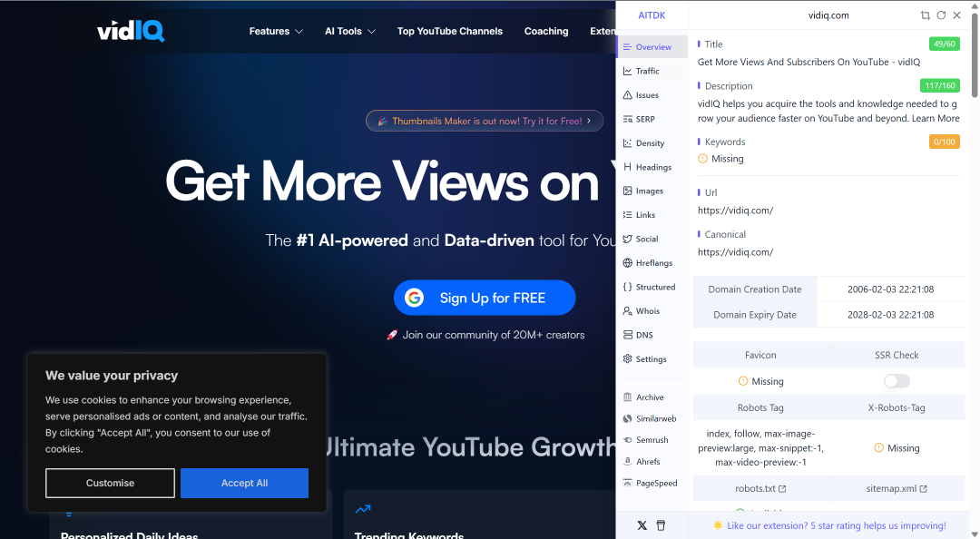Viewport: 980px width, 539px height.
Task: Open the Coaching nav link
Action: 546,31
